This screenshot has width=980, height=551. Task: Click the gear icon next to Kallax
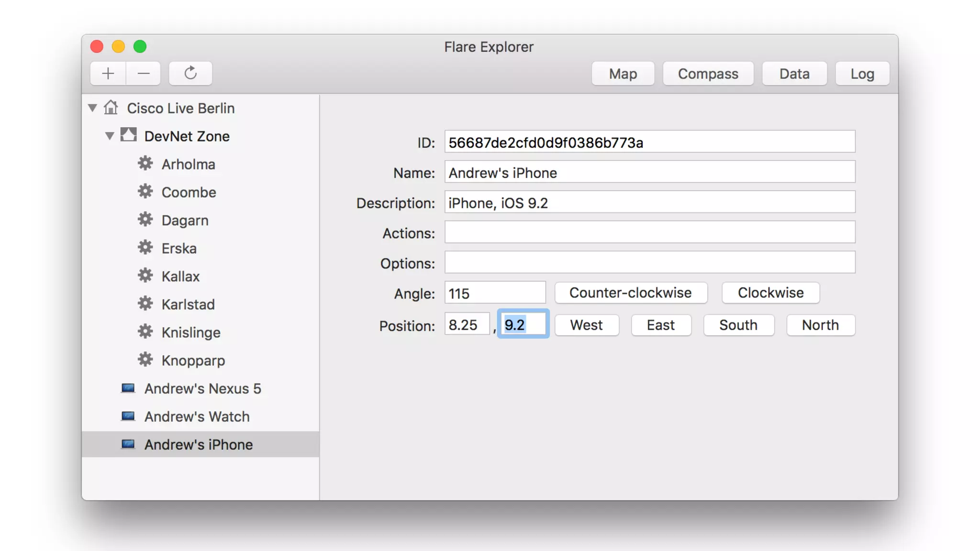[145, 275]
